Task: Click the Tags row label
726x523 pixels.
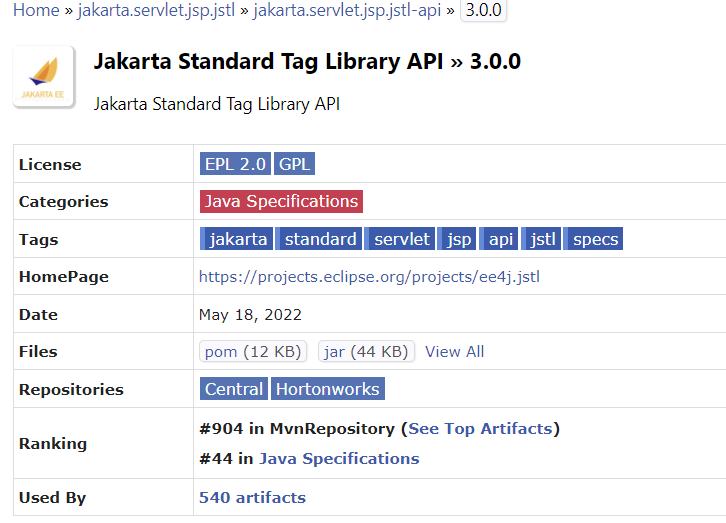Action: [x=38, y=240]
